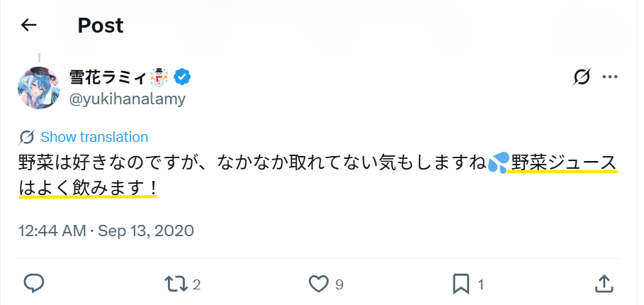Open the 12:44 AM · Sep 13, 2020 timestamp
Viewport: 644px width, 305px height.
(106, 231)
